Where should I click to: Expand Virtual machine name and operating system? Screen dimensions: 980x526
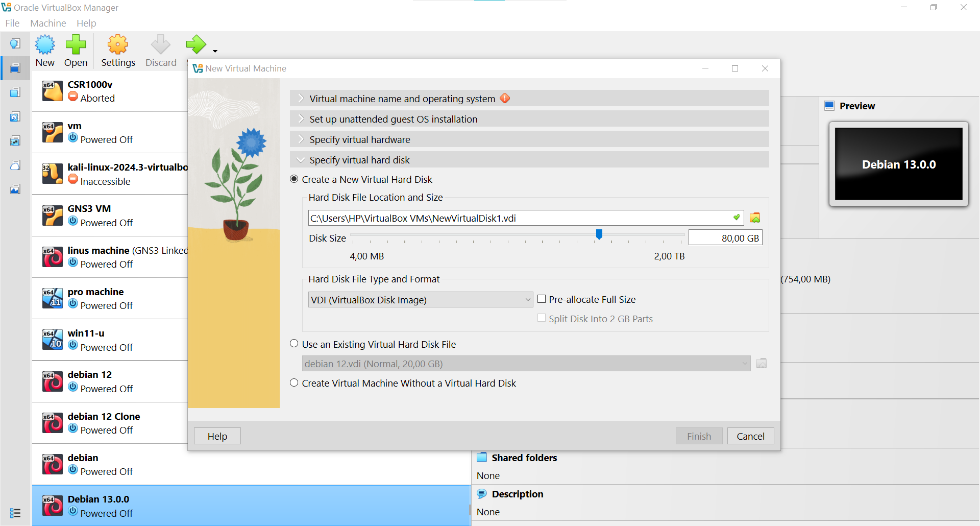[529, 98]
